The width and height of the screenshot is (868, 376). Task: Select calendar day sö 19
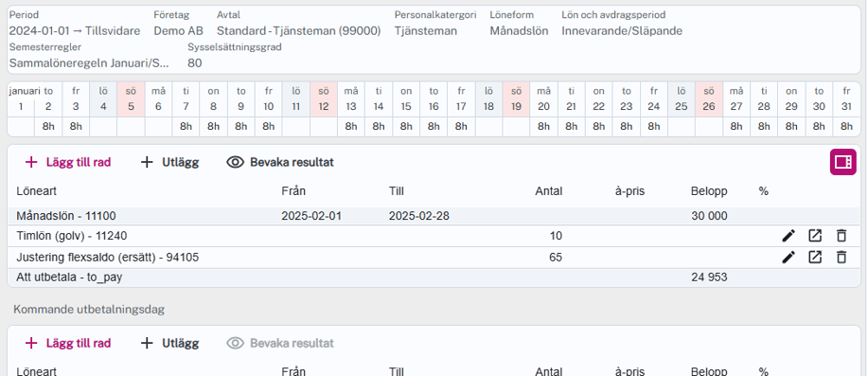[517, 98]
